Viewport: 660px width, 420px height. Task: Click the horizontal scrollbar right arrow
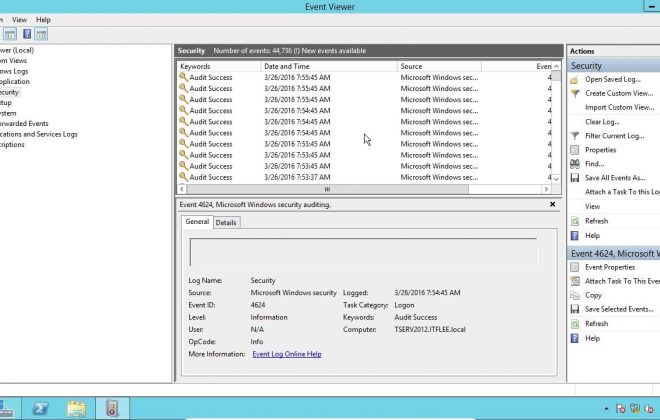point(546,189)
